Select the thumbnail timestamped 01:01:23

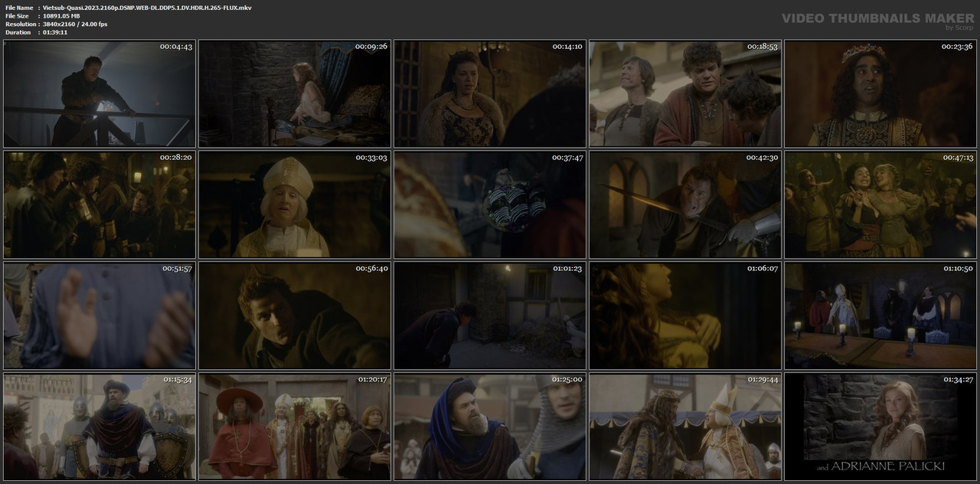pos(490,316)
